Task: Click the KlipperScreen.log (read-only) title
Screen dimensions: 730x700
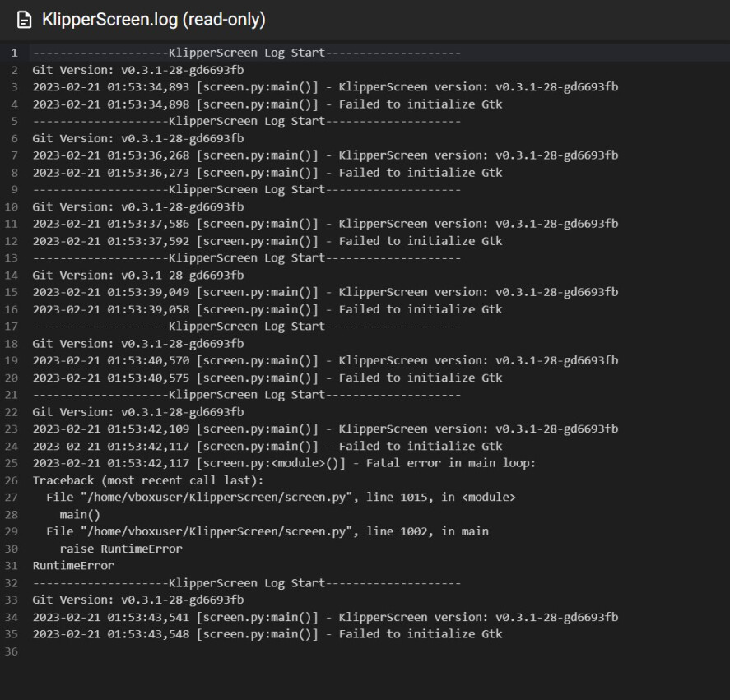Action: click(x=154, y=20)
